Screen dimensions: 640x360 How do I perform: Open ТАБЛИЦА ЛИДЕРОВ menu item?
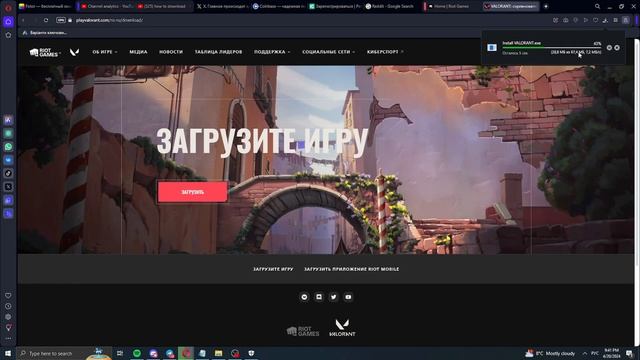tap(218, 52)
